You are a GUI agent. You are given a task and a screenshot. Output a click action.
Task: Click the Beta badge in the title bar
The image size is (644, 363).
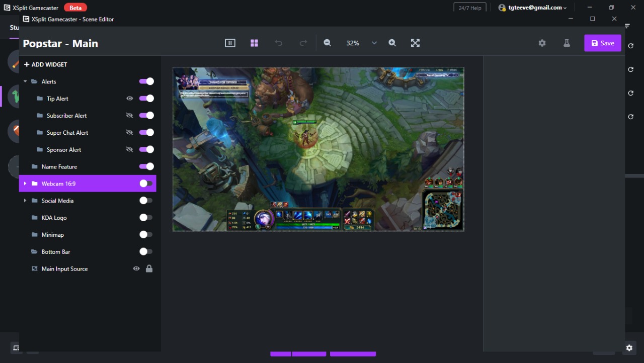pos(75,8)
